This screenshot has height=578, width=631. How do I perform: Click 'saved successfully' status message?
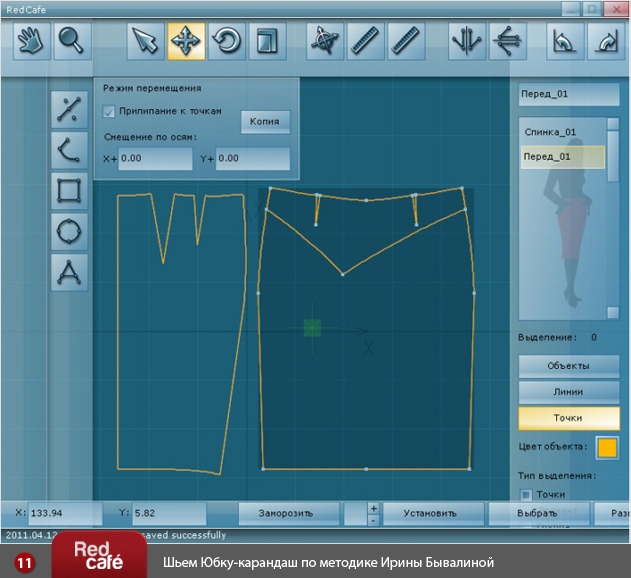click(x=184, y=535)
